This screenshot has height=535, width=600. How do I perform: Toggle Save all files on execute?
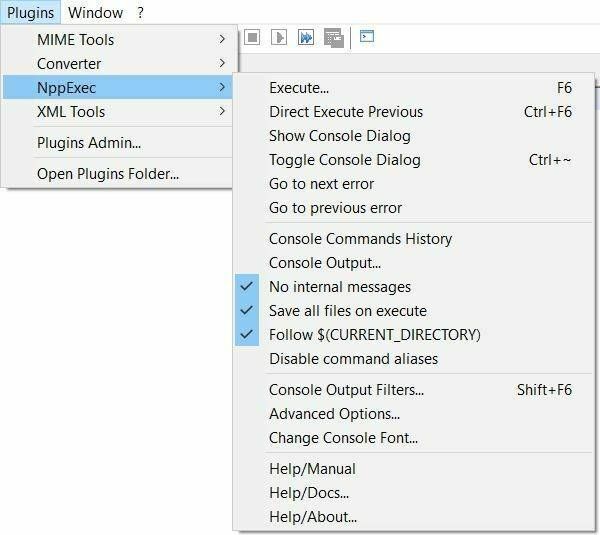[x=414, y=311]
